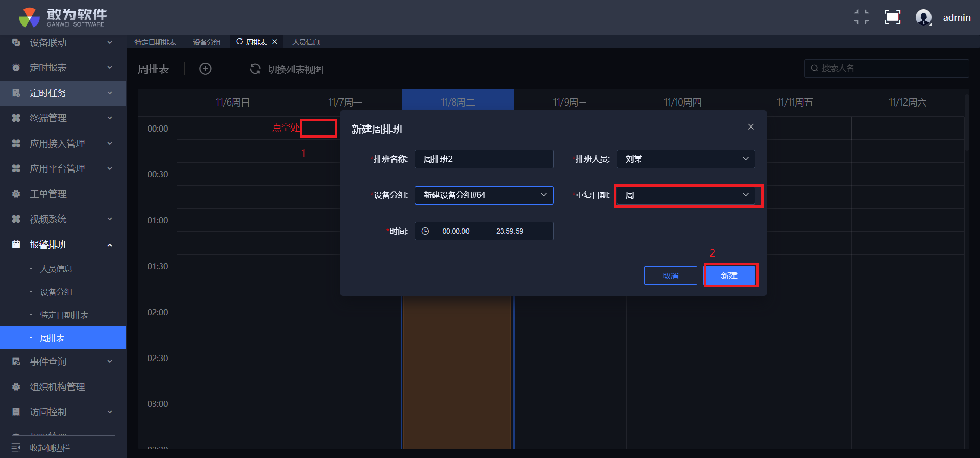This screenshot has width=980, height=458.
Task: Expand the 定时任务 menu chevron
Action: [x=110, y=93]
